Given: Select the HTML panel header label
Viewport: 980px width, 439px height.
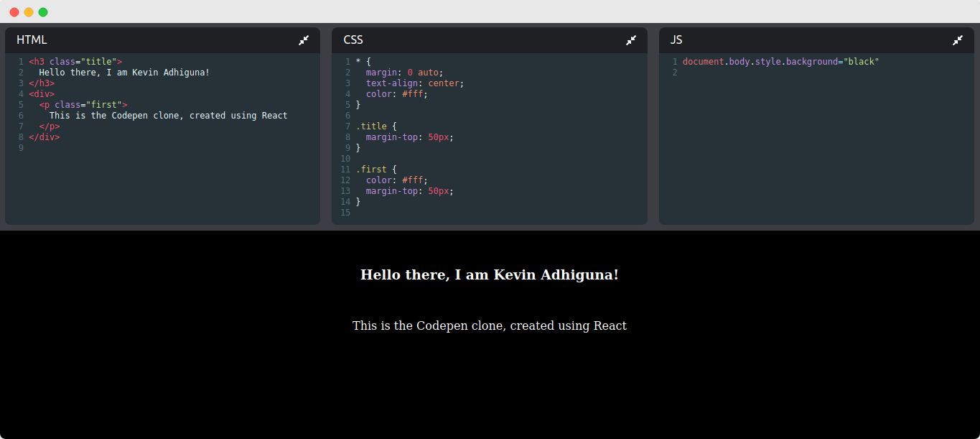Looking at the screenshot, I should click(32, 40).
